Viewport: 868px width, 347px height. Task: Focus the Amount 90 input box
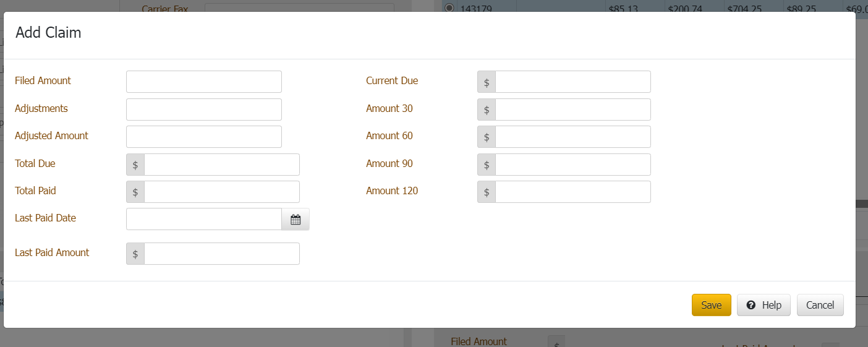[x=572, y=165]
